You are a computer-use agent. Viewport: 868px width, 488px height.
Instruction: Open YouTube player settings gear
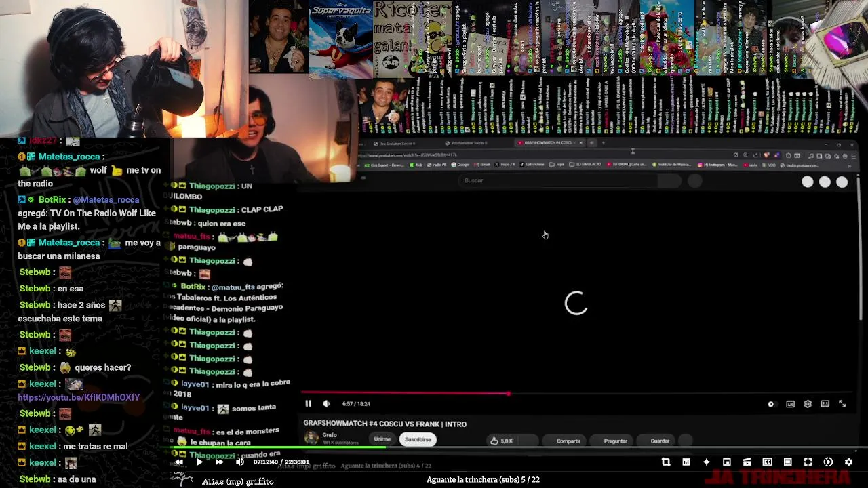tap(808, 404)
